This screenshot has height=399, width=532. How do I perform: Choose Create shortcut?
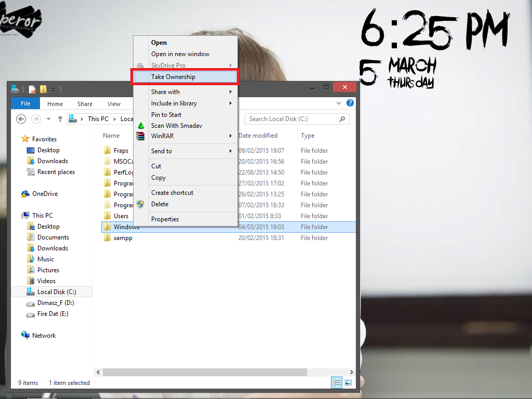click(x=185, y=192)
